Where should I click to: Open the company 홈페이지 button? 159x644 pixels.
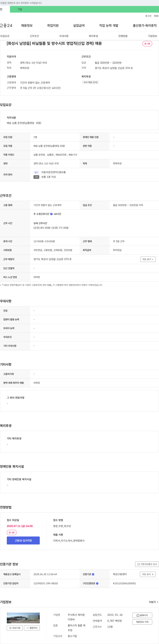click(x=142, y=615)
